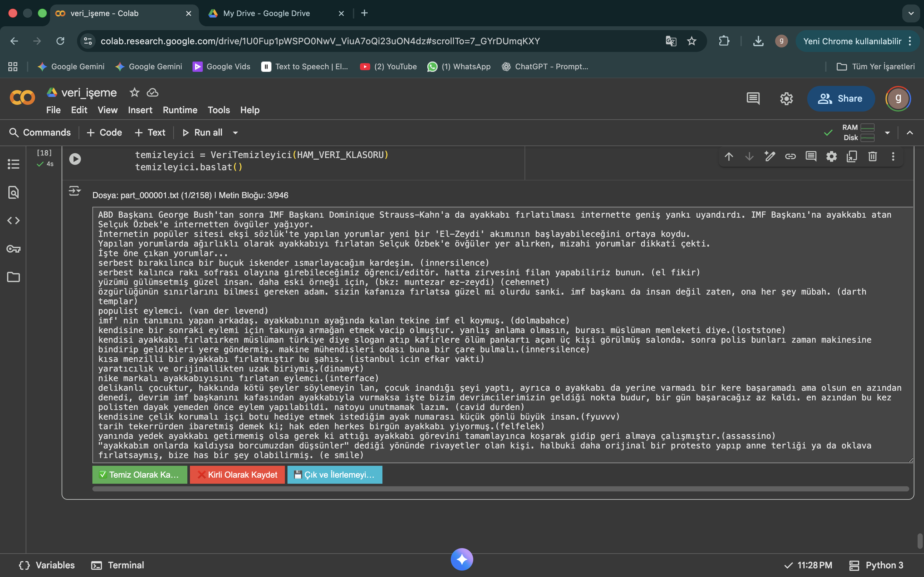924x577 pixels.
Task: Bookmark this page with the star icon
Action: (x=691, y=41)
